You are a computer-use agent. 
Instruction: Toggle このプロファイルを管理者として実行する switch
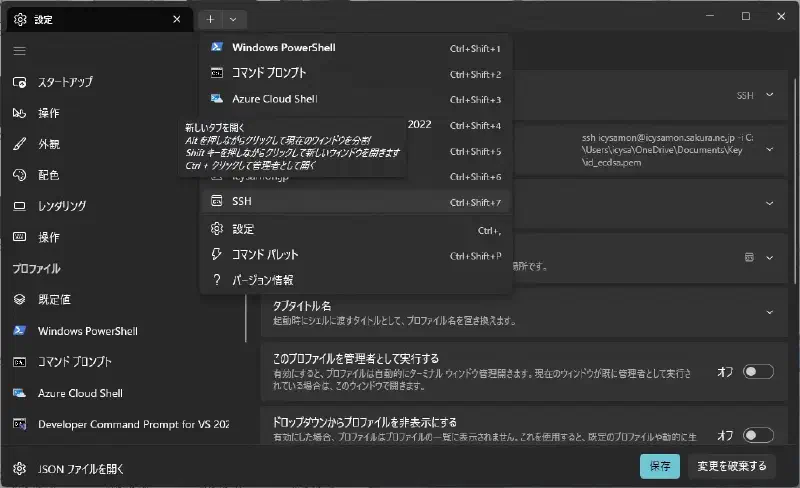758,372
